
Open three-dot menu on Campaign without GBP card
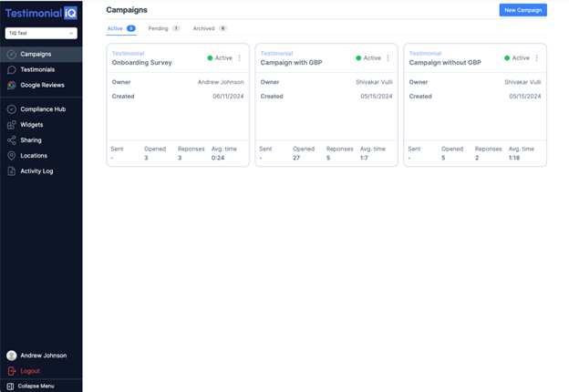click(x=537, y=58)
